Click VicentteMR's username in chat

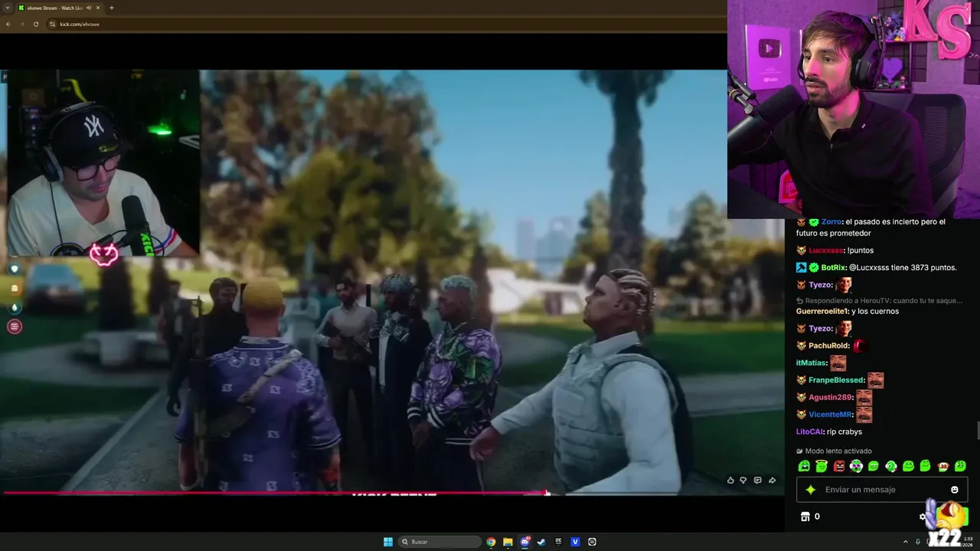coord(830,415)
